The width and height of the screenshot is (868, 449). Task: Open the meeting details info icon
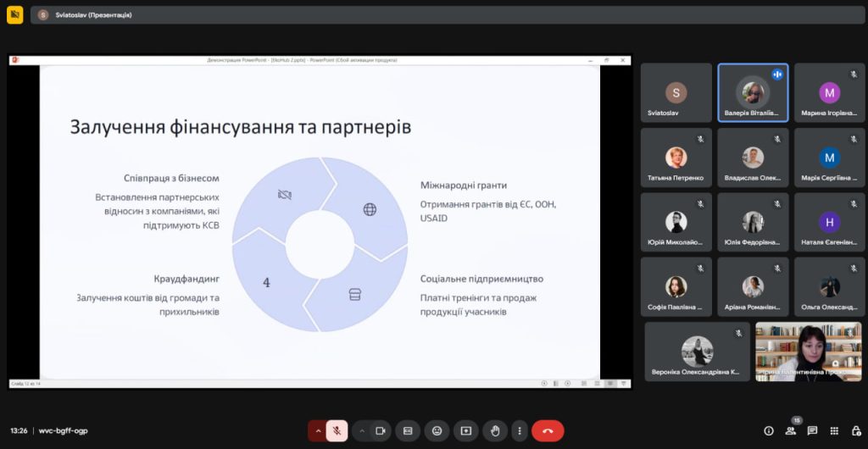coord(769,430)
